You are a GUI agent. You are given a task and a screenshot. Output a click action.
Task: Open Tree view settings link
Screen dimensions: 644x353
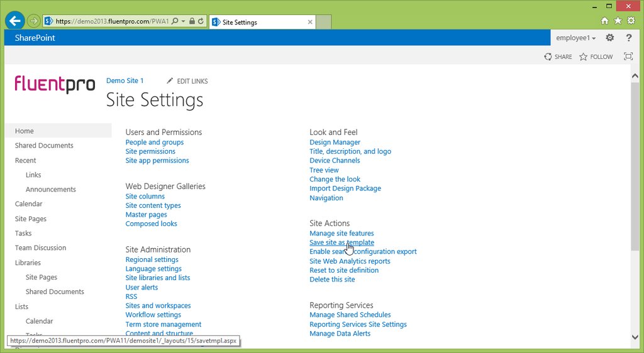(324, 170)
